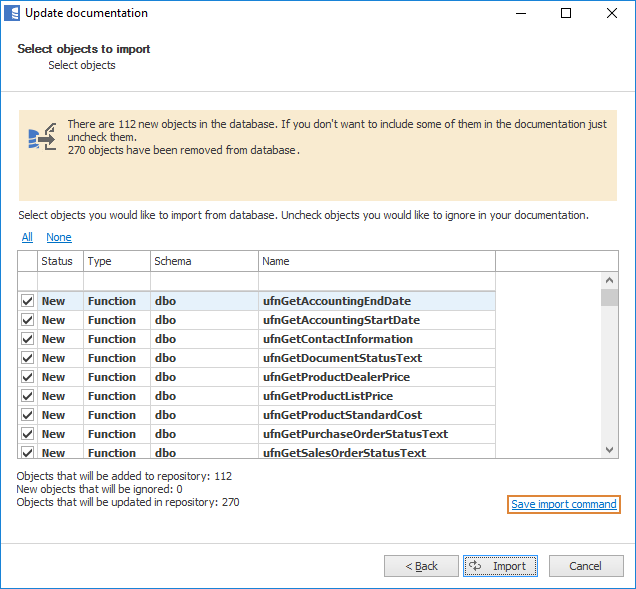
Task: Cancel the update documentation wizard
Action: tap(585, 566)
